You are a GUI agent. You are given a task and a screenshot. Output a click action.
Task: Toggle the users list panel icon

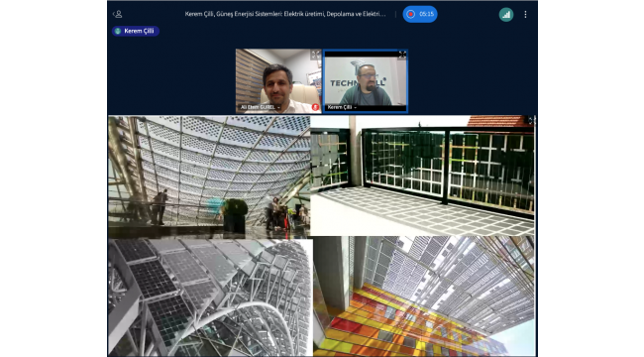coord(118,15)
